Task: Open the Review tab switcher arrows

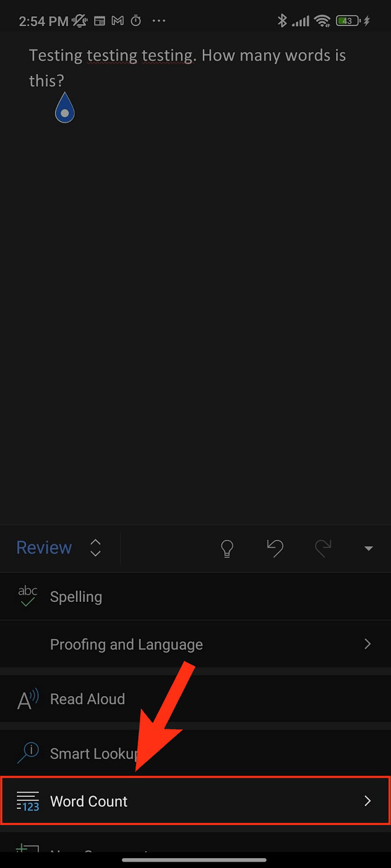Action: [x=96, y=548]
